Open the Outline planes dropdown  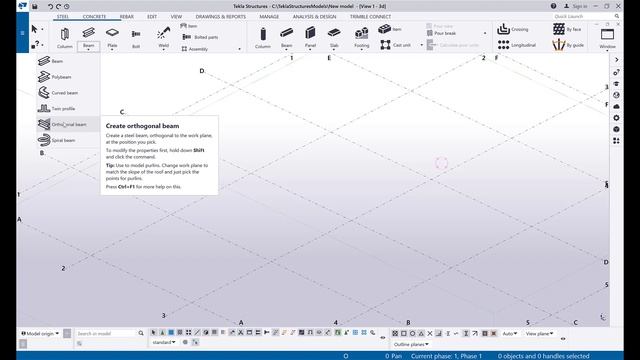pyautogui.click(x=411, y=344)
